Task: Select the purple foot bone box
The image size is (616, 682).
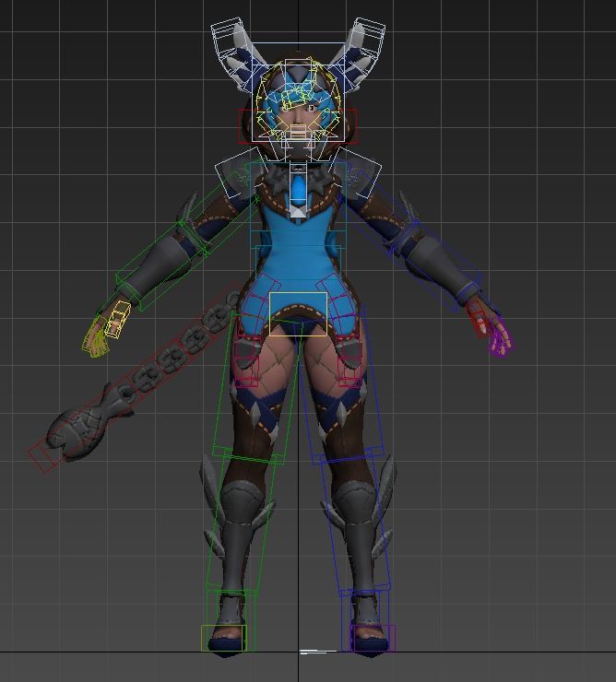Action: (x=372, y=638)
